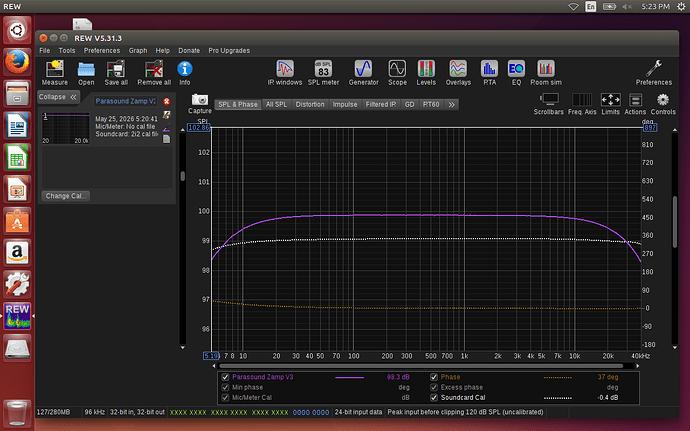Select Parasound Zamp measurement thumbnail
Viewport: 690px width, 431px height.
(66, 128)
